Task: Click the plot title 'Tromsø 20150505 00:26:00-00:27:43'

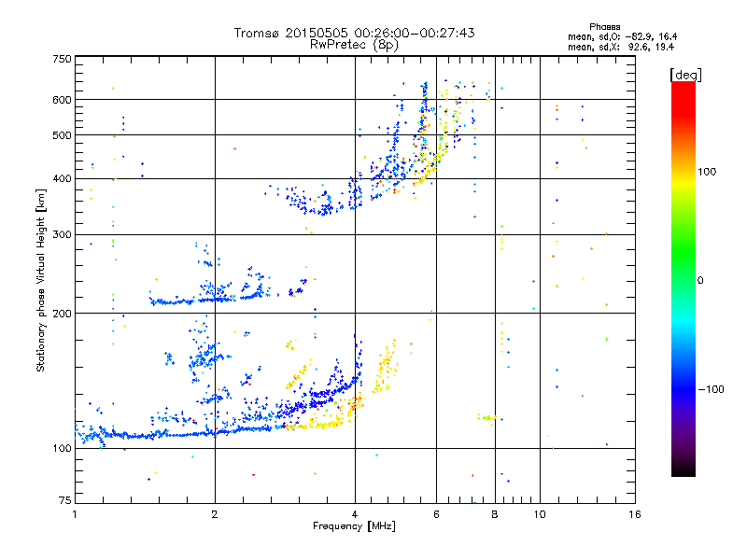Action: tap(354, 33)
